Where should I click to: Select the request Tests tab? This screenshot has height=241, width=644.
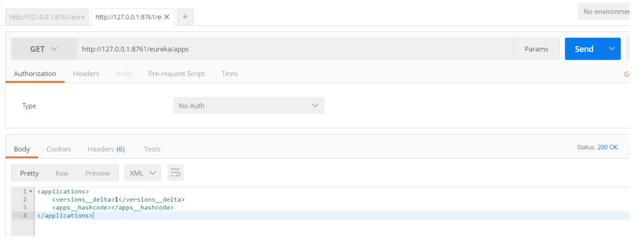click(x=230, y=74)
